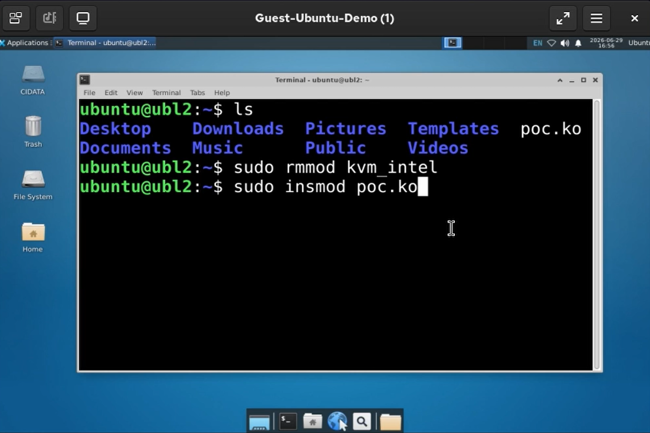Select the Terminal task in the panel taskbar

105,43
